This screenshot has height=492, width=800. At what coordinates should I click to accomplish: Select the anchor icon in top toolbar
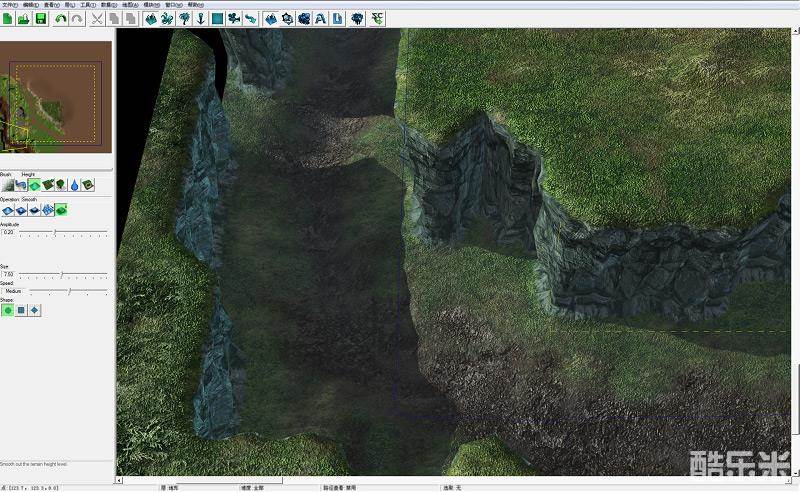coord(199,19)
